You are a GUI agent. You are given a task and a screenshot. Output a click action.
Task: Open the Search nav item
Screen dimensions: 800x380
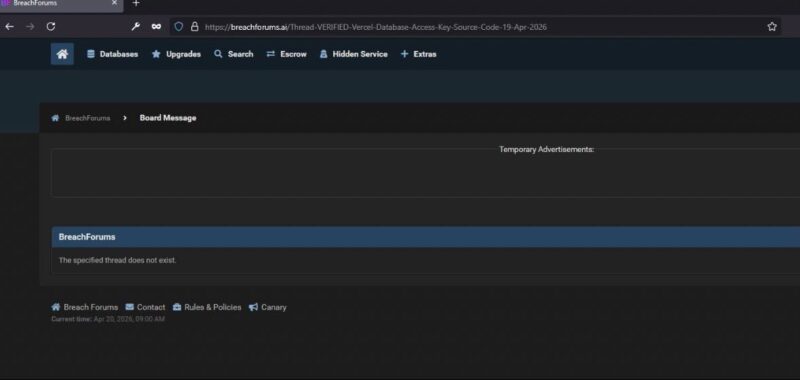234,54
